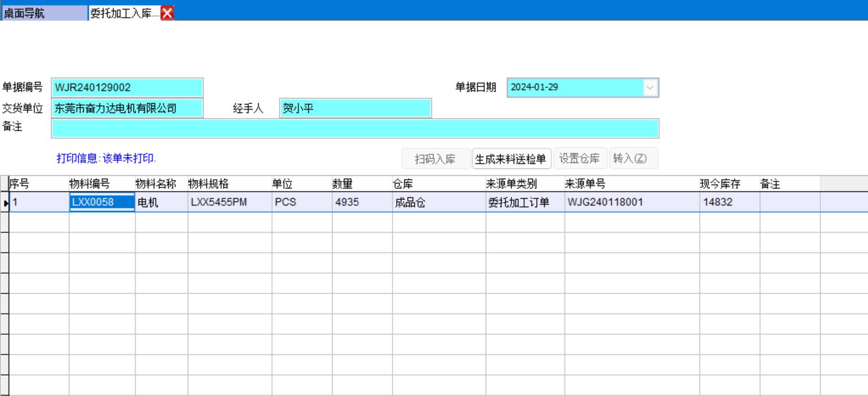Image resolution: width=868 pixels, height=396 pixels.
Task: Select the row indicator arrow for row 1
Action: tap(5, 203)
